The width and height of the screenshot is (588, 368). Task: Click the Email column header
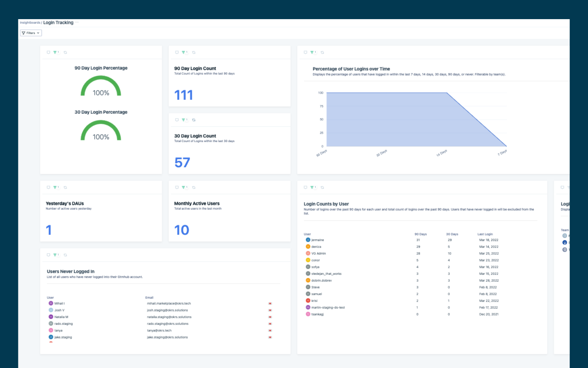click(149, 298)
